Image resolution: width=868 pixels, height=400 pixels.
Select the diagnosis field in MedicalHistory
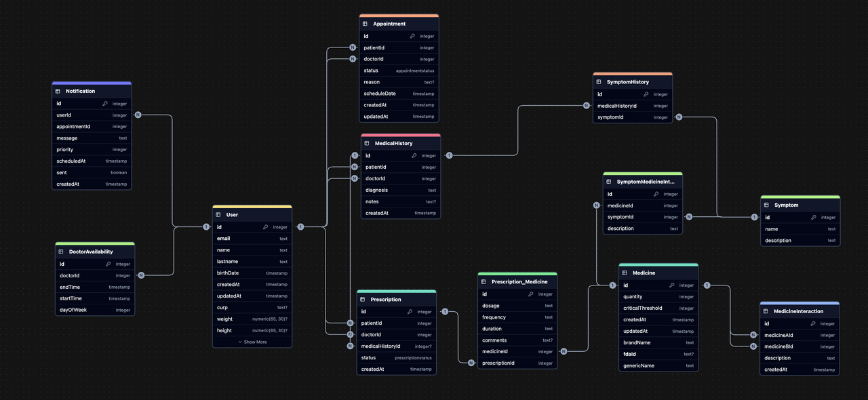click(x=401, y=190)
